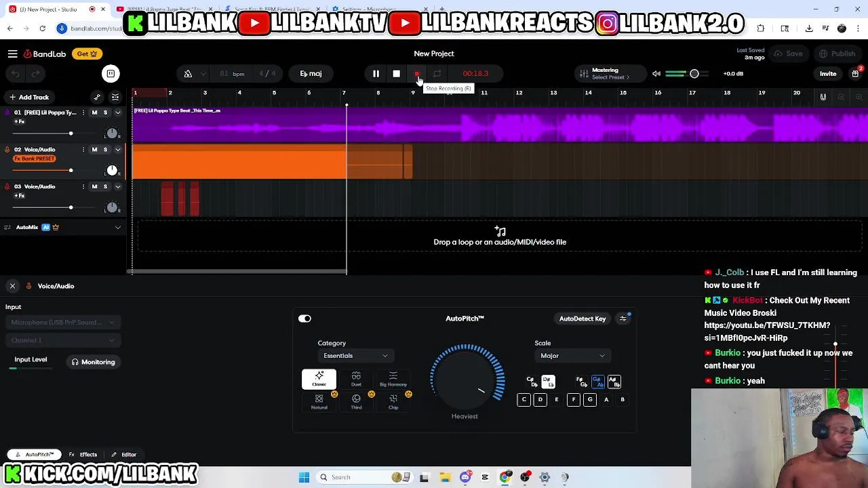This screenshot has width=868, height=488.
Task: Expand track 01 options chevron
Action: (117, 113)
